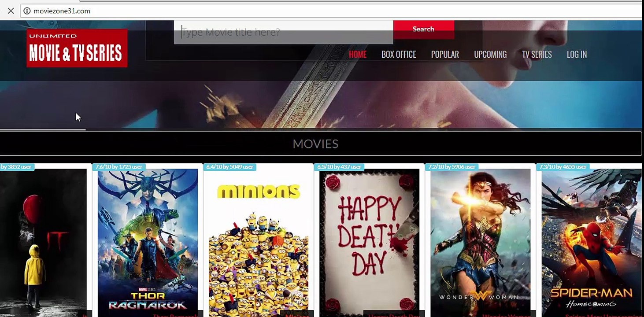This screenshot has height=317, width=644.
Task: Go to the HOME menu item
Action: pos(358,54)
